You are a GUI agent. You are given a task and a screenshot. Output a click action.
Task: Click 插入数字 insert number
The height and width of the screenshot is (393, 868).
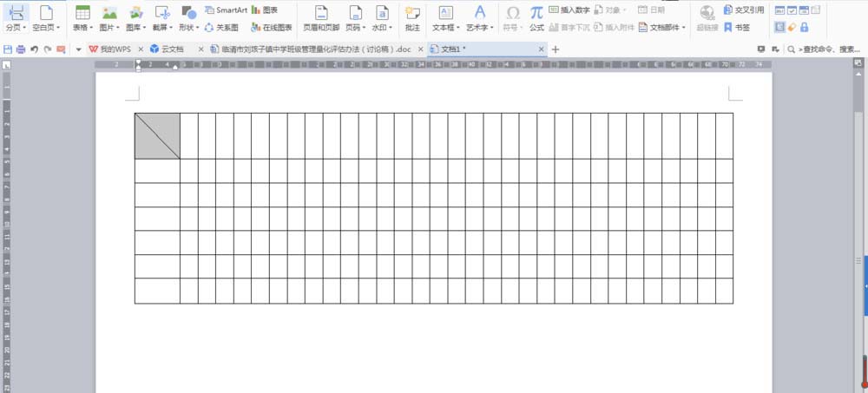[569, 10]
